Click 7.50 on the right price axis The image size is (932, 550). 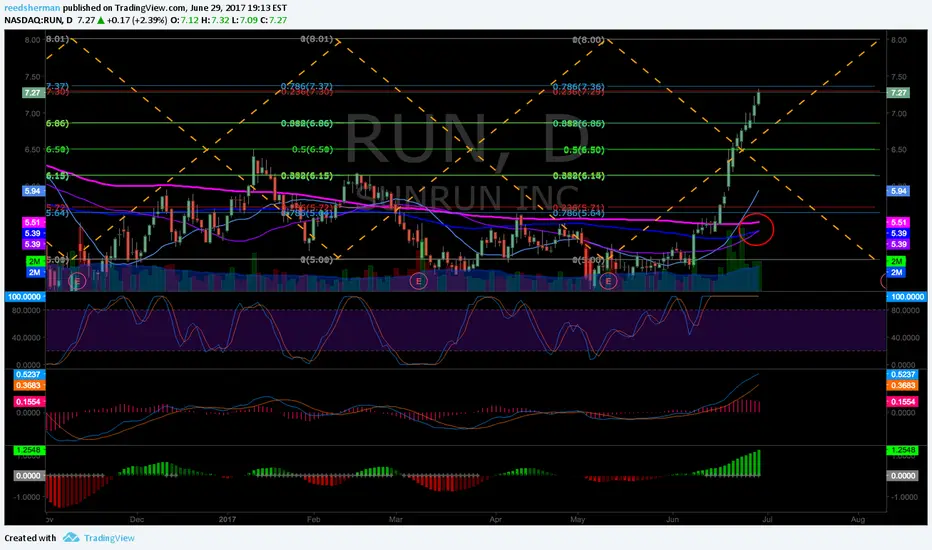tap(899, 77)
